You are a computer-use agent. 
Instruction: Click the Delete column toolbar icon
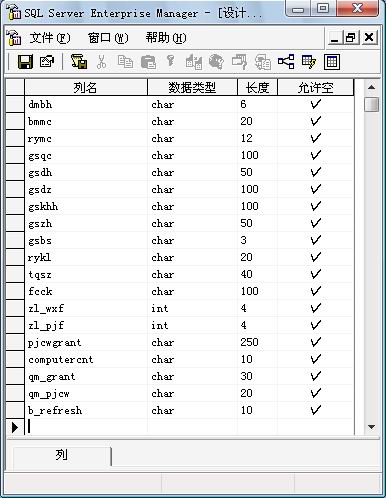point(217,62)
